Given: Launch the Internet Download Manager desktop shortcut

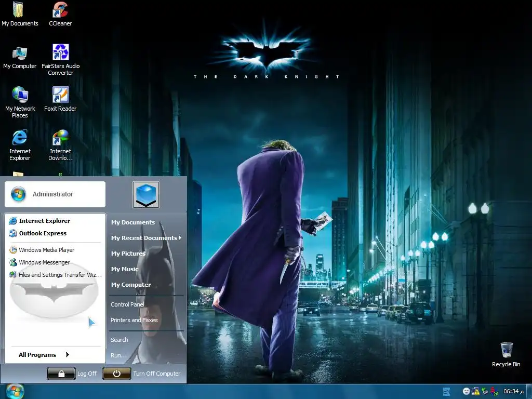Looking at the screenshot, I should point(60,145).
